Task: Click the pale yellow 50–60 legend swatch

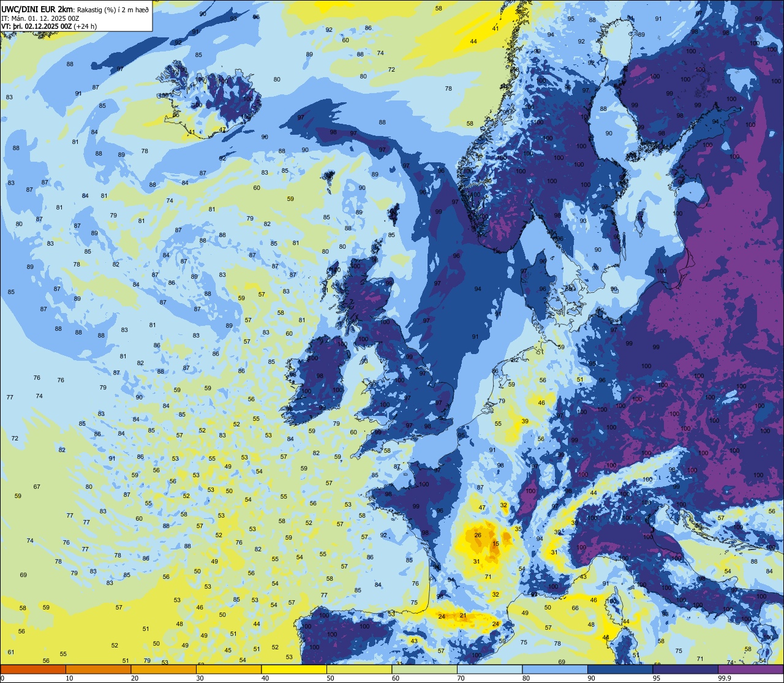Action: [x=359, y=669]
